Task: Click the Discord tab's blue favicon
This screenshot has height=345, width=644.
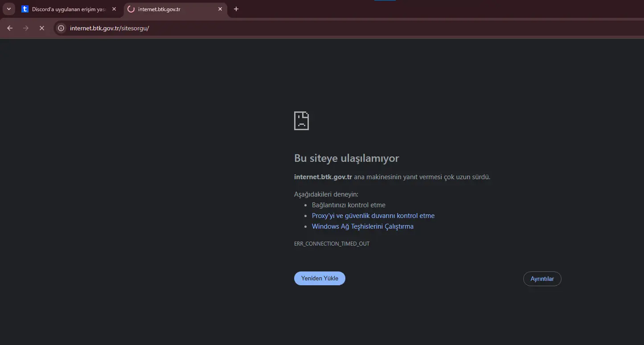Action: (25, 9)
